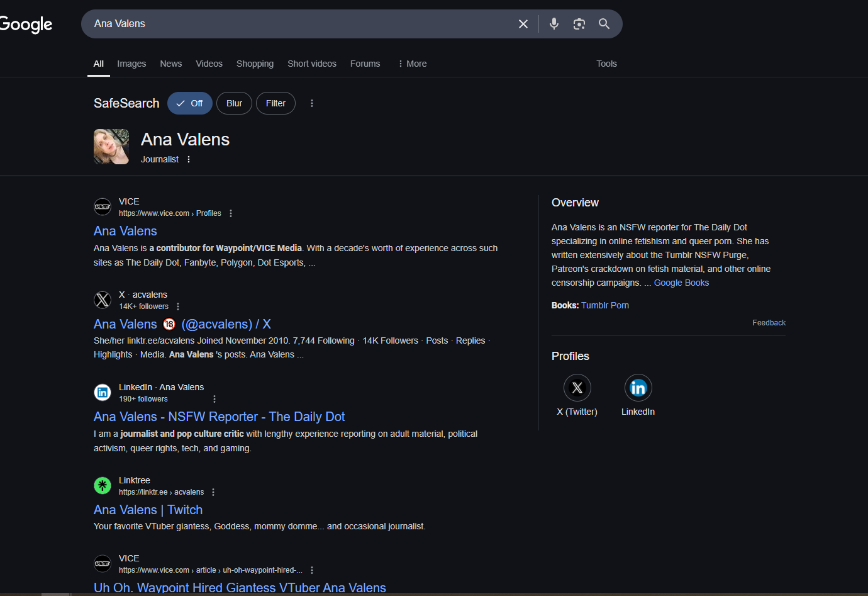Click the 'Ana Valens' knowledge panel heading

[185, 139]
